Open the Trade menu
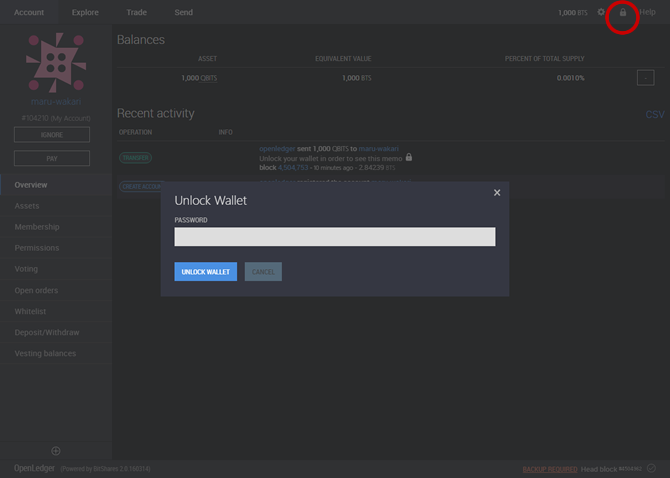Screen dimensions: 670x478 136,13
